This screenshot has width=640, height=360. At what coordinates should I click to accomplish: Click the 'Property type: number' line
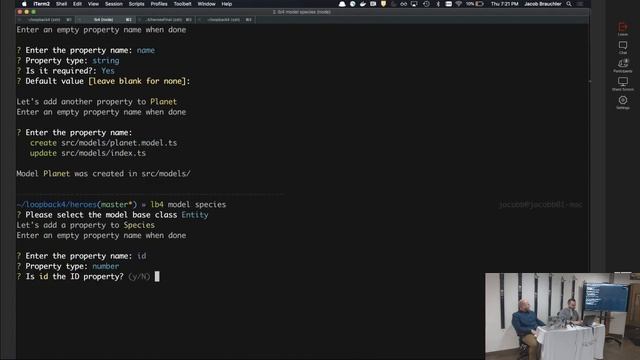(x=68, y=266)
